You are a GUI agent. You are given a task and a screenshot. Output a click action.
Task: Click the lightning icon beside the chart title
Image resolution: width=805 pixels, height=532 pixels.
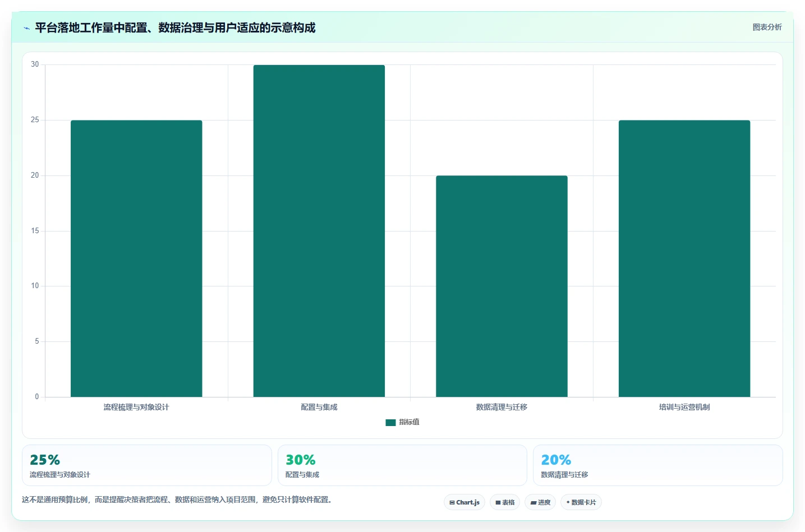point(26,28)
